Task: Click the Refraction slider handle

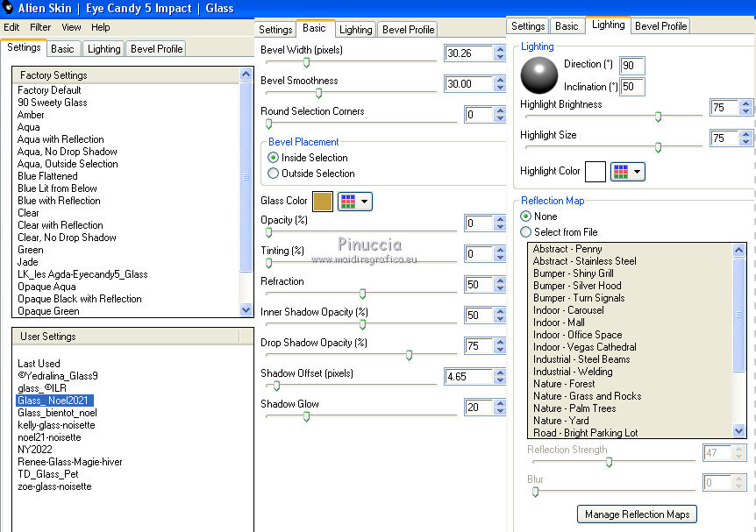Action: pyautogui.click(x=362, y=294)
